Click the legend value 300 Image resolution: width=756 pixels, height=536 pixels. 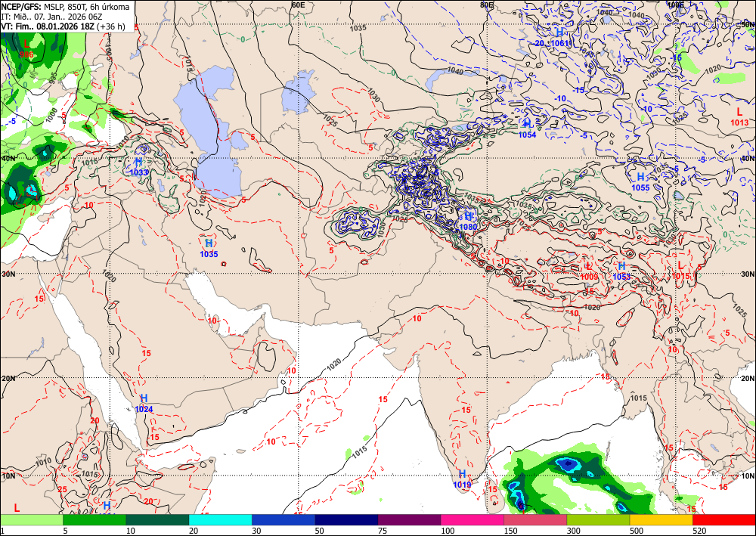573,531
